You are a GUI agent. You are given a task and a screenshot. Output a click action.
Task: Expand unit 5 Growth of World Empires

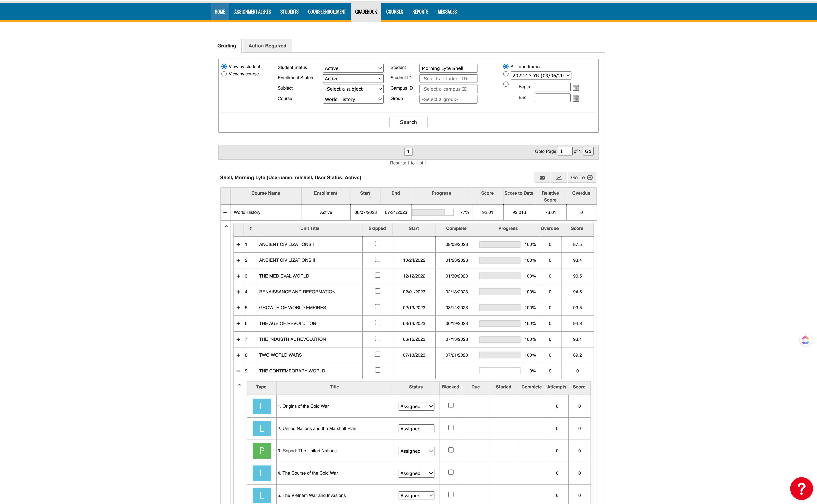tap(238, 308)
